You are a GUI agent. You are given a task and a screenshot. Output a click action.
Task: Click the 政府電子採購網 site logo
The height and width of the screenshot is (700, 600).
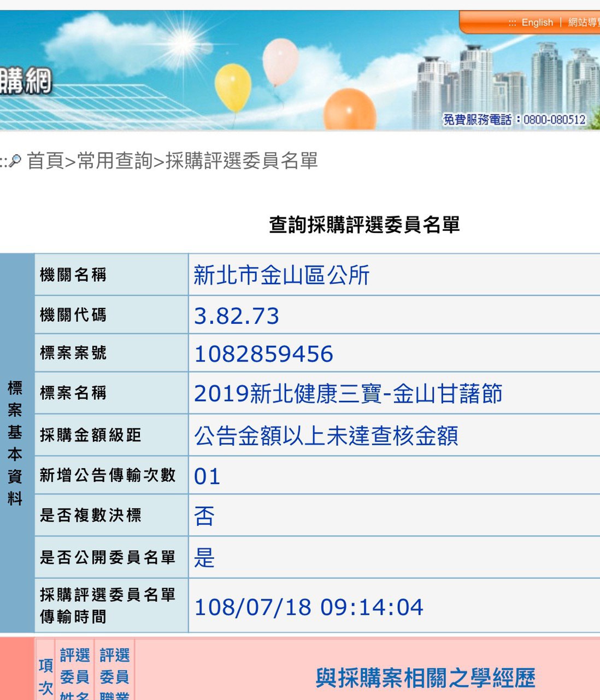click(x=26, y=82)
